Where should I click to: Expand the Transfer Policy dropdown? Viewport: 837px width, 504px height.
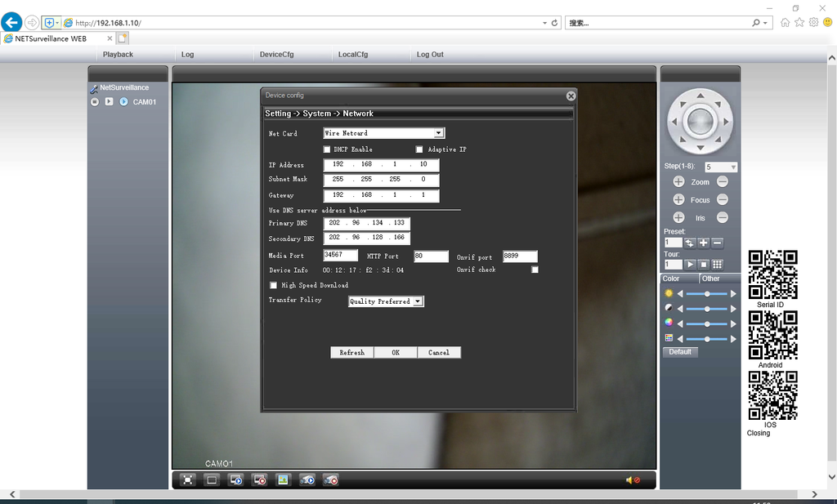[x=418, y=301]
